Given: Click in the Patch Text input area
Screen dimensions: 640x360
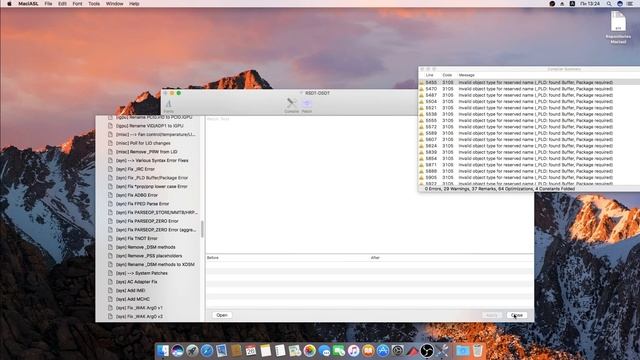Looking at the screenshot, I should tap(369, 184).
